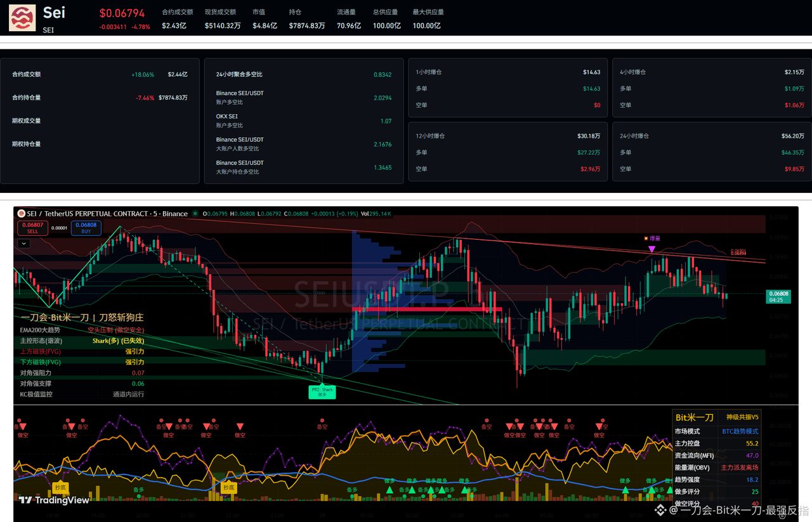Click the Sei coin logo in the header

pyautogui.click(x=22, y=18)
